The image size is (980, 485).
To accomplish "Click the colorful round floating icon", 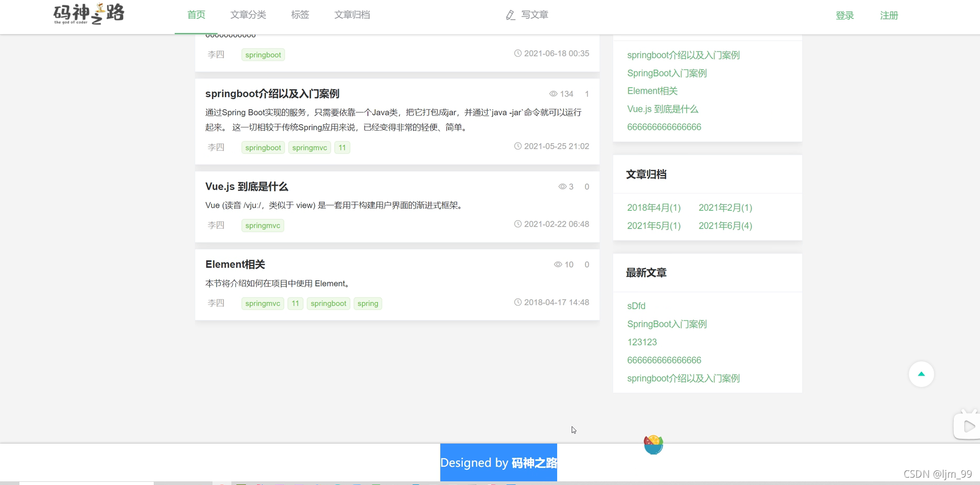I will tap(653, 445).
